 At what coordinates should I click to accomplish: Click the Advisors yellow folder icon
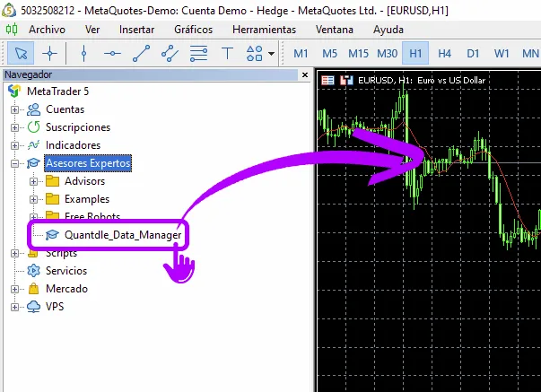point(52,181)
